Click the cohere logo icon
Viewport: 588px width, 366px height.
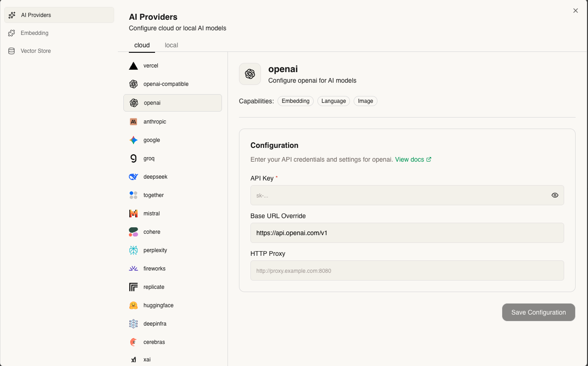[x=133, y=232]
